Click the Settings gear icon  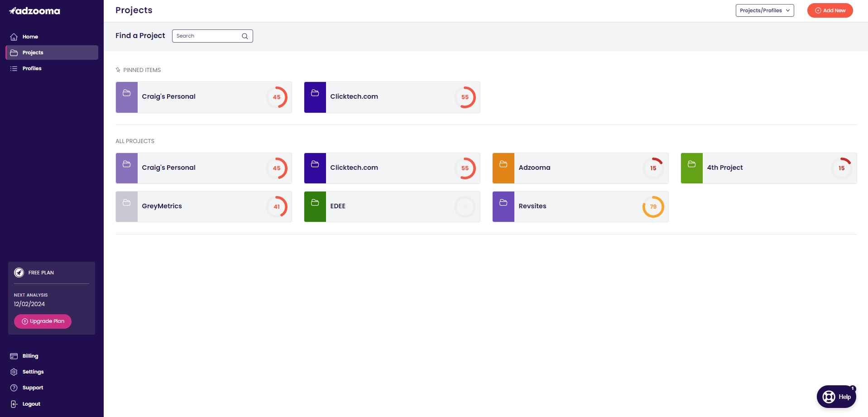coord(14,372)
